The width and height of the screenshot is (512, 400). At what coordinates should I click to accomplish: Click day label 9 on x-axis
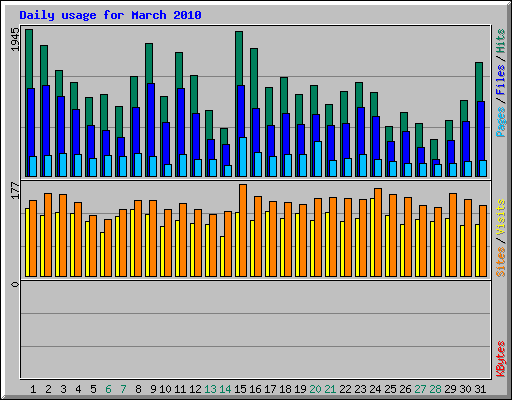(x=153, y=389)
